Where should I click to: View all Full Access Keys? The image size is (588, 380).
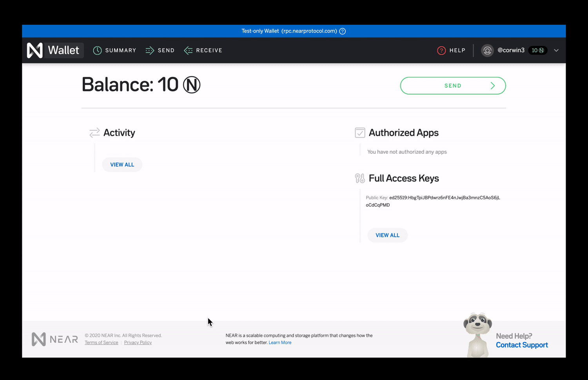coord(387,235)
